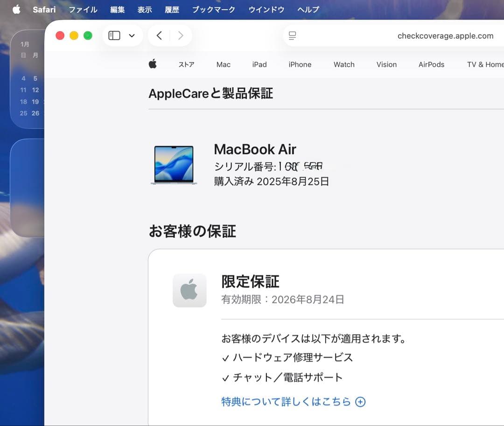The height and width of the screenshot is (426, 504).
Task: Click the AirPods navigation entry
Action: tap(431, 64)
